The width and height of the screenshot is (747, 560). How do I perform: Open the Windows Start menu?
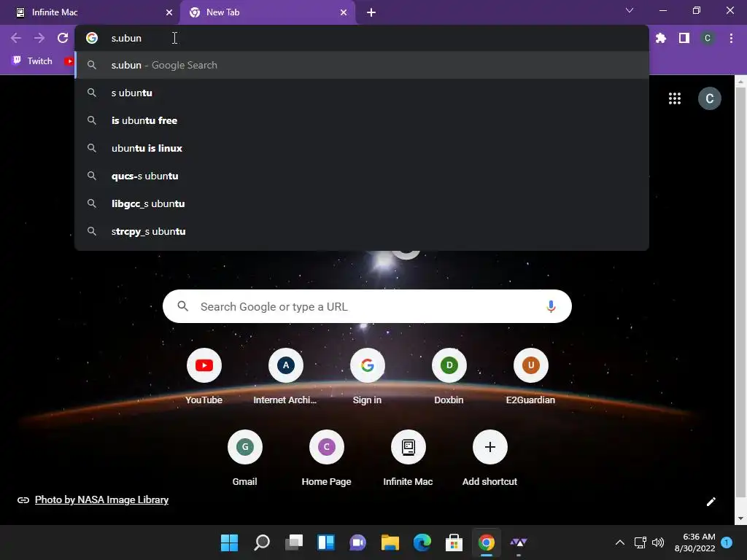tap(229, 542)
